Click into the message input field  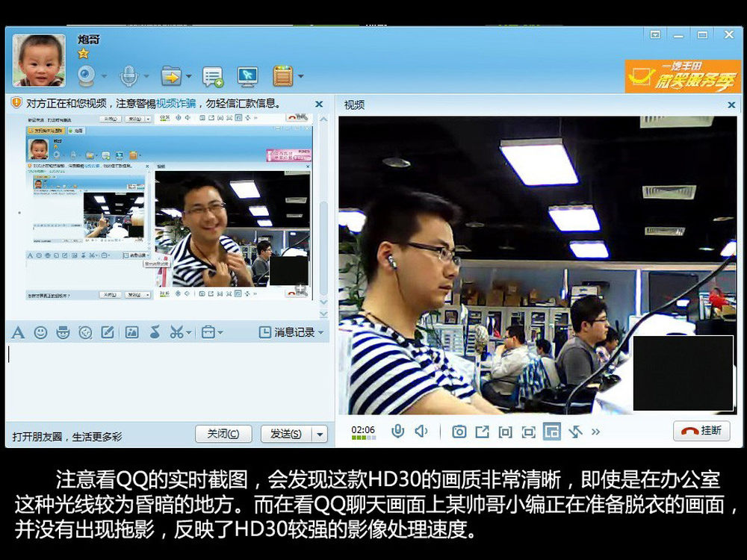tap(167, 381)
